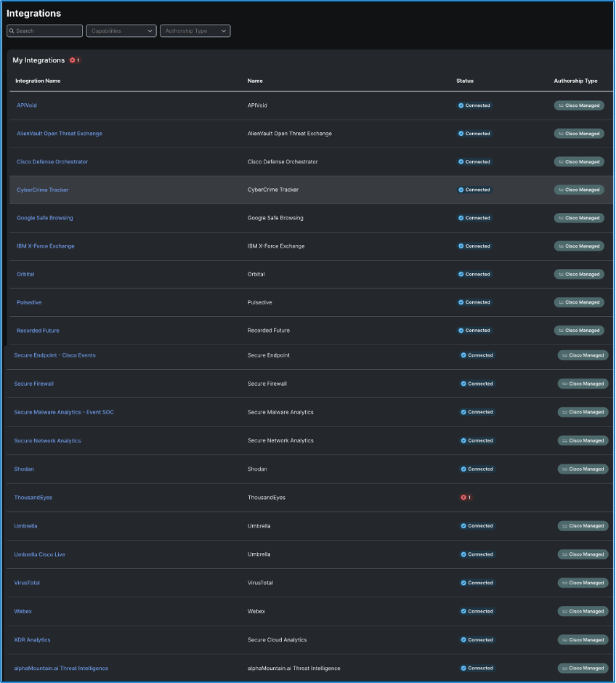Open alphaMountain.ai Threat Intelligence integration
Viewport: 616px width, 683px height.
point(61,668)
